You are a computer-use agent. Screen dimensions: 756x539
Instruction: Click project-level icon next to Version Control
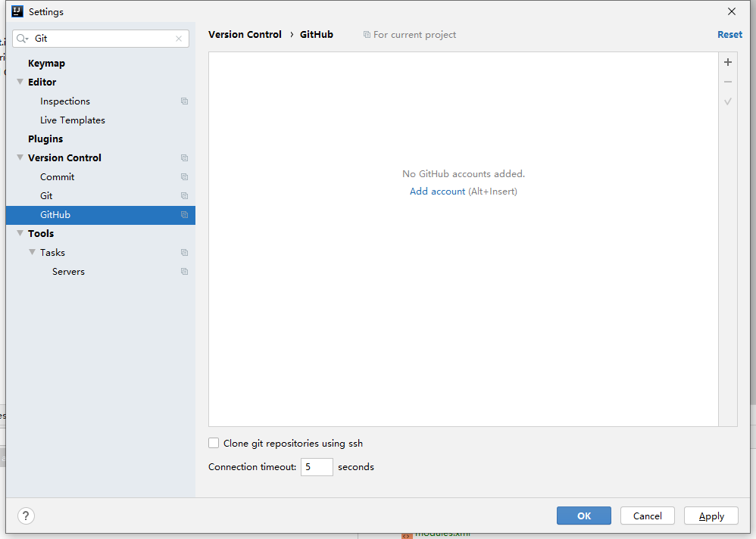pos(184,158)
